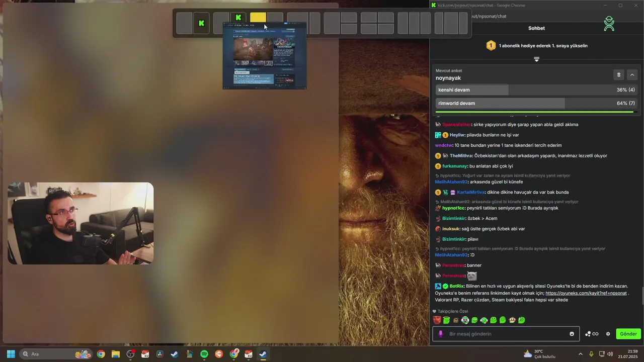
Task: Click furkanunay username in chat
Action: 455,166
